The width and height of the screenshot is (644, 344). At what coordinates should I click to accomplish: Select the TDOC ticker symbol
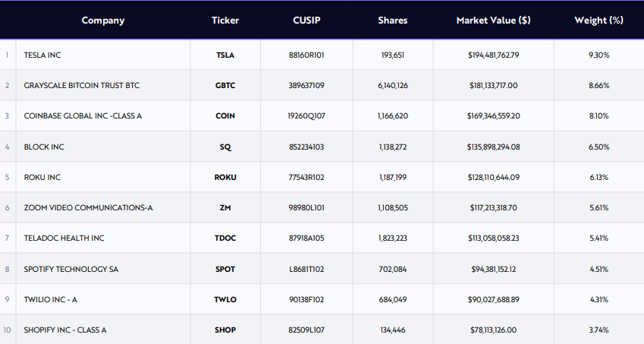click(225, 238)
